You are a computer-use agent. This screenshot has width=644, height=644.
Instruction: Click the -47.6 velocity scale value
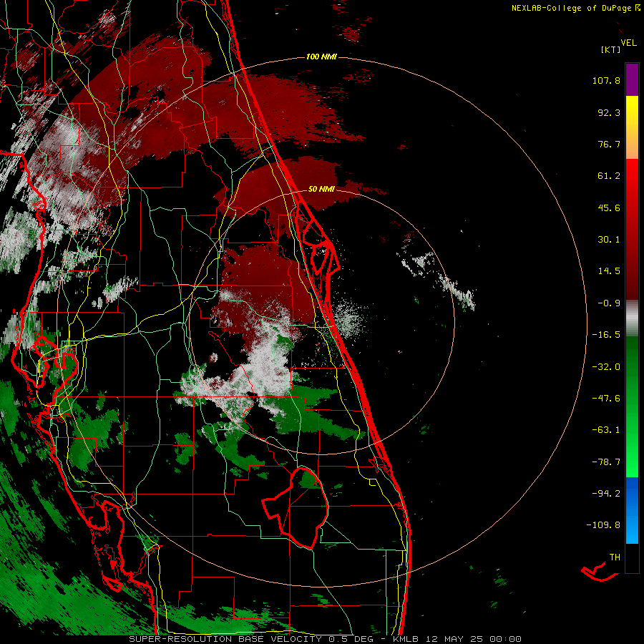pos(606,399)
